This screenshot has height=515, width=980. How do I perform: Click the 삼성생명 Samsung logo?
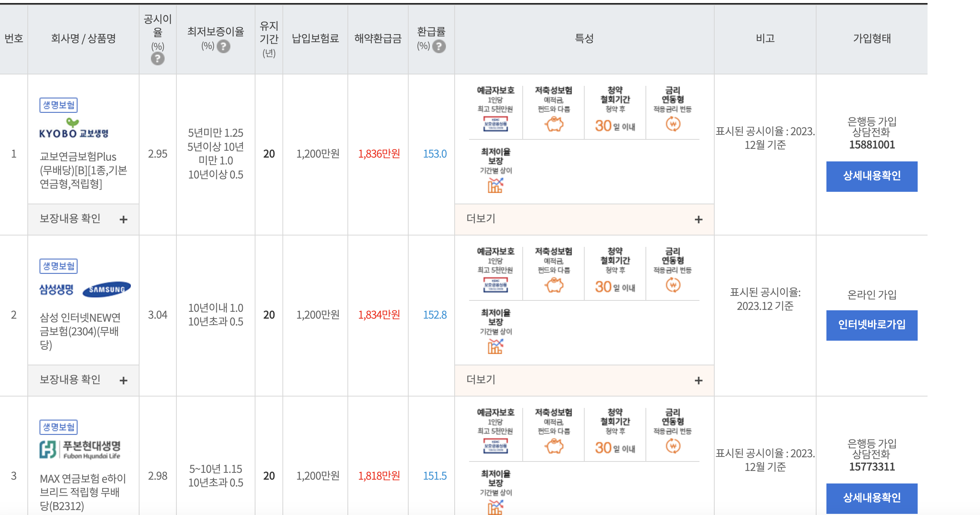click(x=85, y=289)
